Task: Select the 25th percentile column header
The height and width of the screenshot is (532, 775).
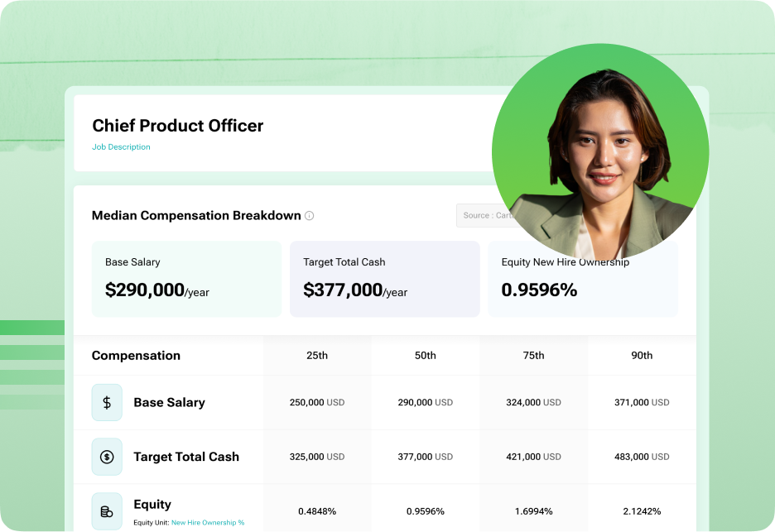Action: click(317, 356)
